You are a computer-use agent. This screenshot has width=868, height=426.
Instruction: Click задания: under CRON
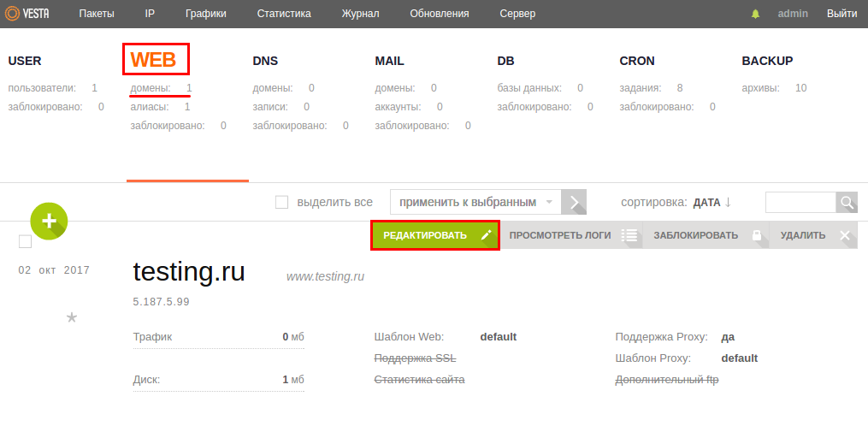[x=641, y=88]
